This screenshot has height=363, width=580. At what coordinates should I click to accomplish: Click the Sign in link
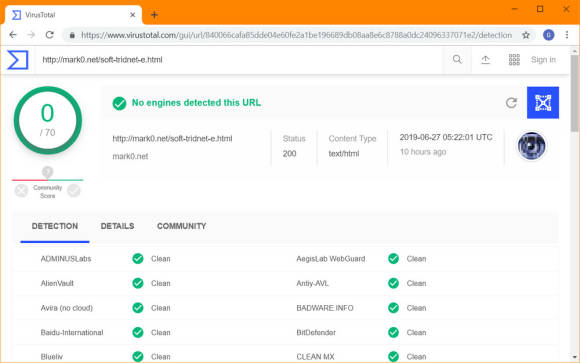pos(543,60)
